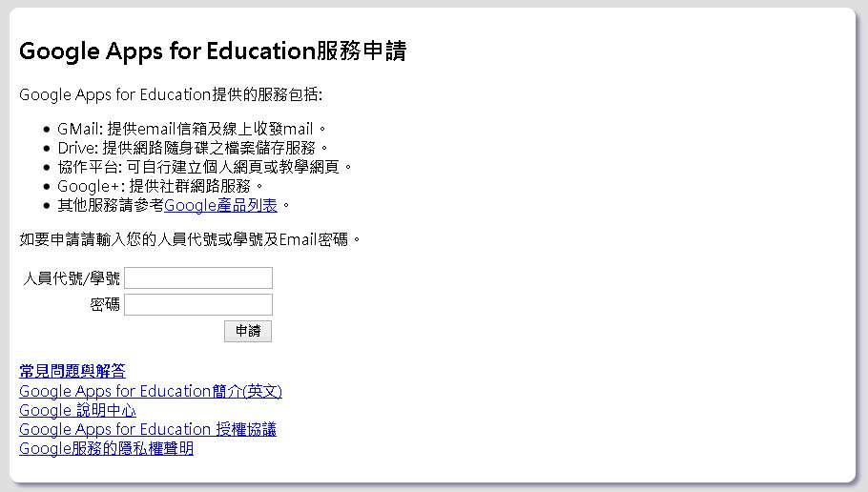Click the 協作平台 bullet text
Image resolution: width=868 pixels, height=492 pixels.
click(205, 167)
